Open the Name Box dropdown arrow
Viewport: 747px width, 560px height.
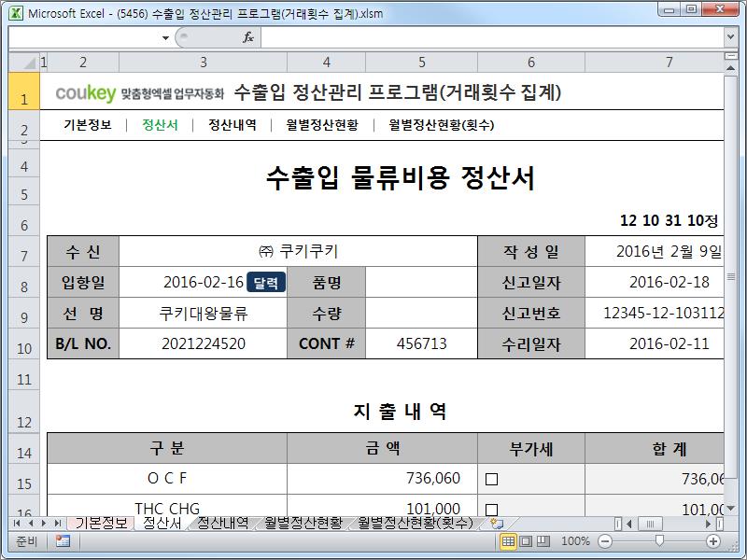coord(165,37)
